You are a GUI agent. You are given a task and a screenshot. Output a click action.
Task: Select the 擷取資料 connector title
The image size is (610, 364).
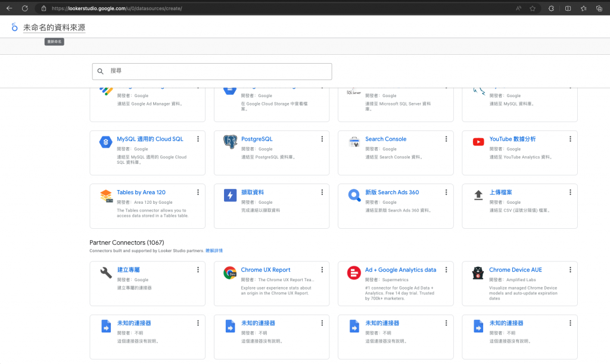[253, 192]
